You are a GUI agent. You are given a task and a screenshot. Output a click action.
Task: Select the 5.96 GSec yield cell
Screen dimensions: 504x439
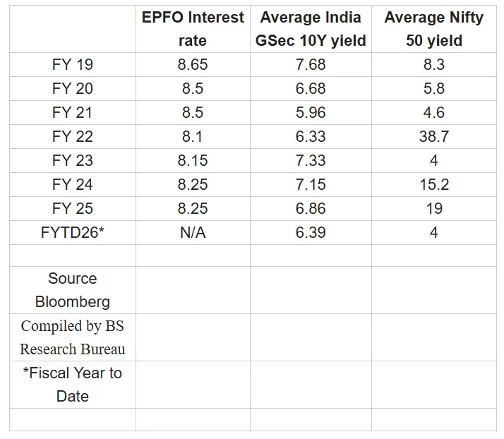click(311, 113)
